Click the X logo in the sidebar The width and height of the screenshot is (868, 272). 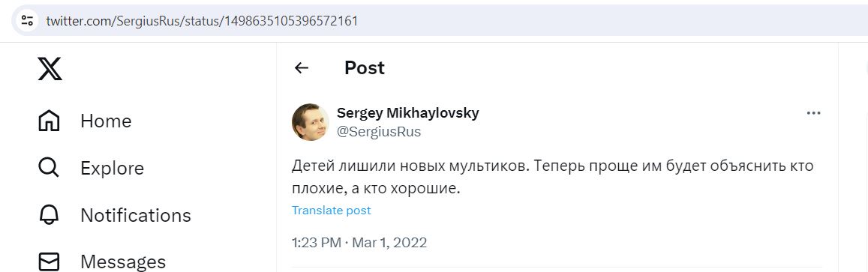pos(50,68)
